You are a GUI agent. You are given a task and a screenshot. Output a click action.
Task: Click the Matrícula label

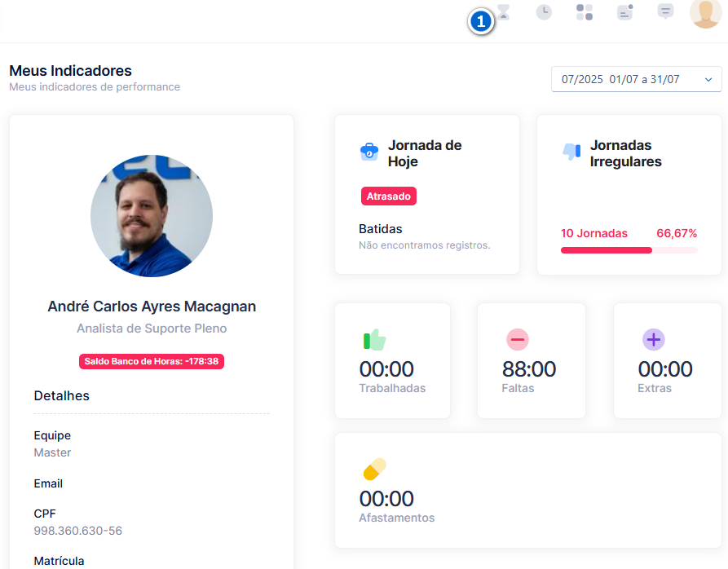coord(59,561)
